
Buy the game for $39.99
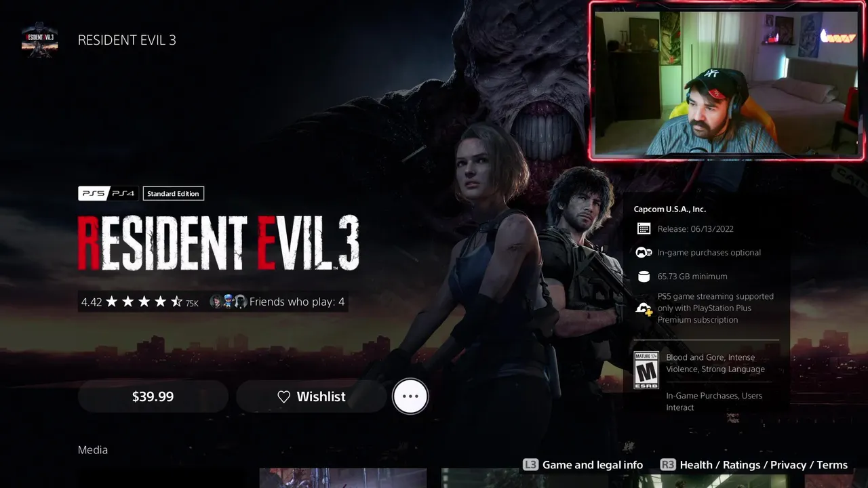pyautogui.click(x=153, y=396)
